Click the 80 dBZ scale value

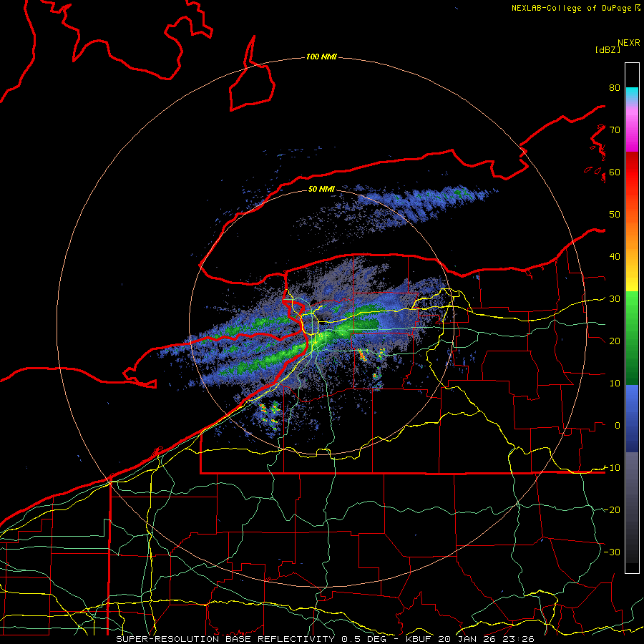(615, 87)
